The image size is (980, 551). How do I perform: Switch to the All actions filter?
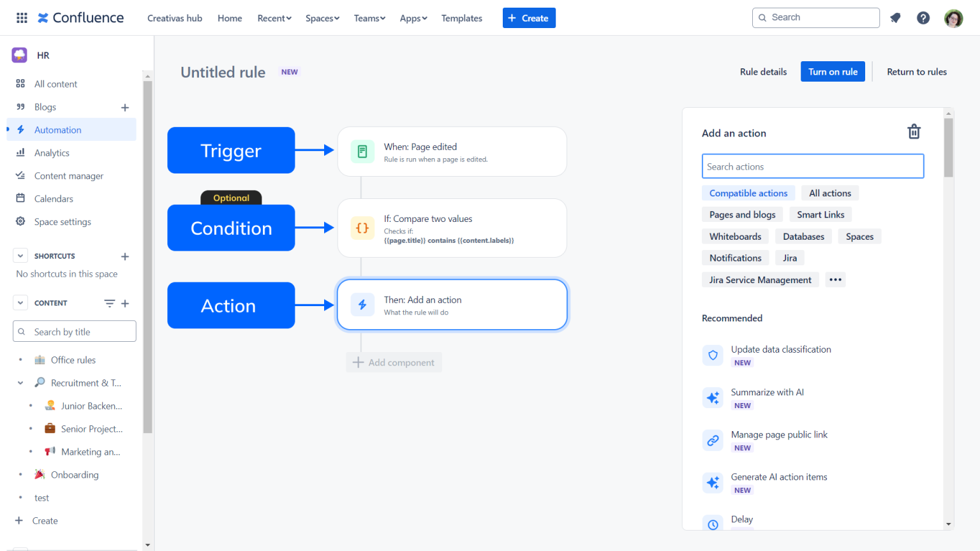point(830,193)
